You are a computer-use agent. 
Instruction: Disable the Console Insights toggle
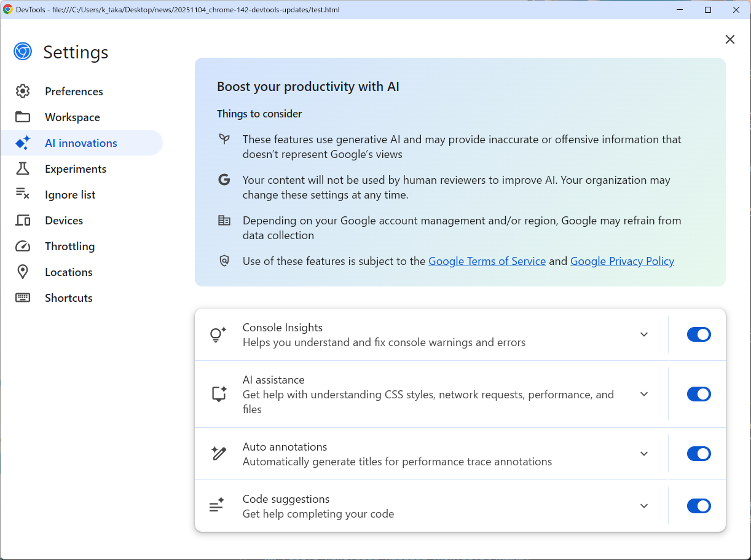click(x=699, y=334)
